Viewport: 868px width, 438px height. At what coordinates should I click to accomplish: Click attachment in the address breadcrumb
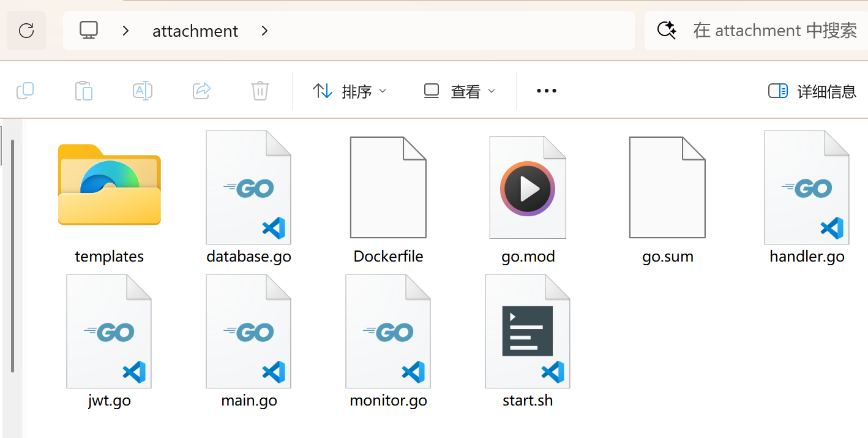[x=195, y=31]
